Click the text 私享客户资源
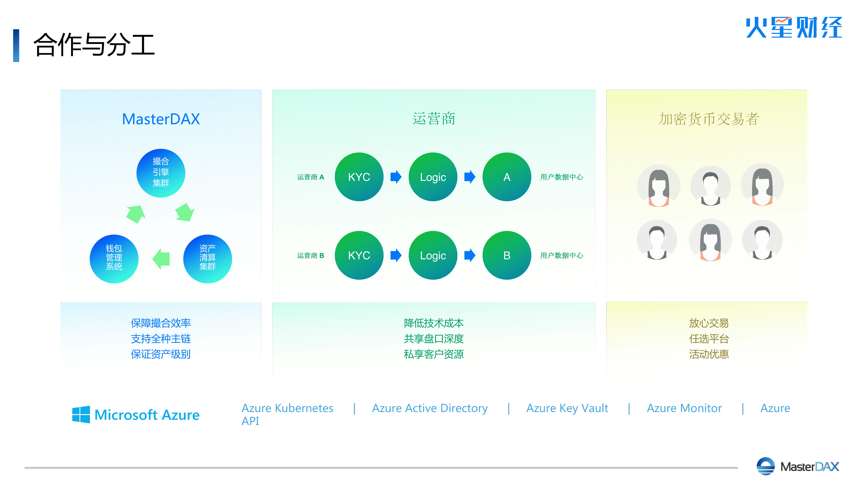The height and width of the screenshot is (488, 868). (x=434, y=354)
